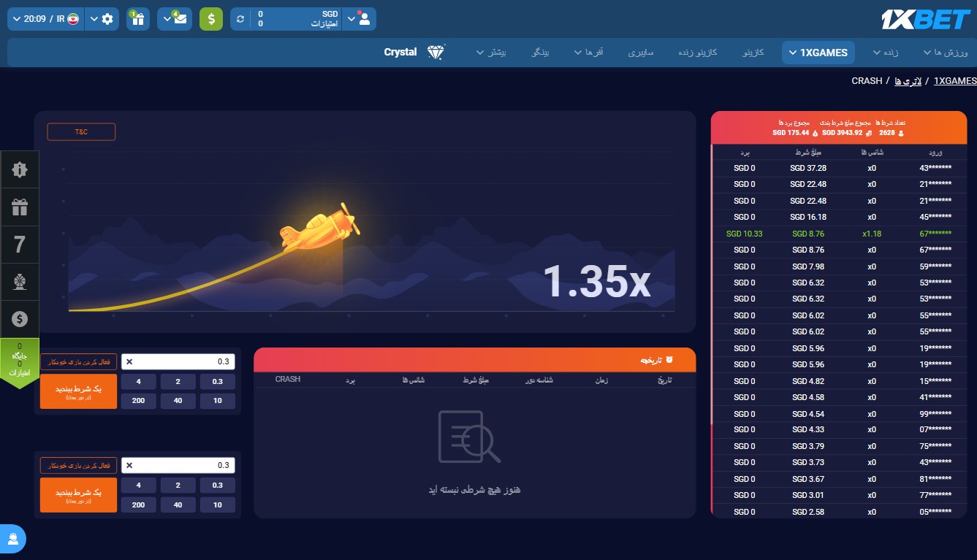Select 200 amount in second bet panel
Viewport: 977px width, 560px height.
[x=139, y=505]
